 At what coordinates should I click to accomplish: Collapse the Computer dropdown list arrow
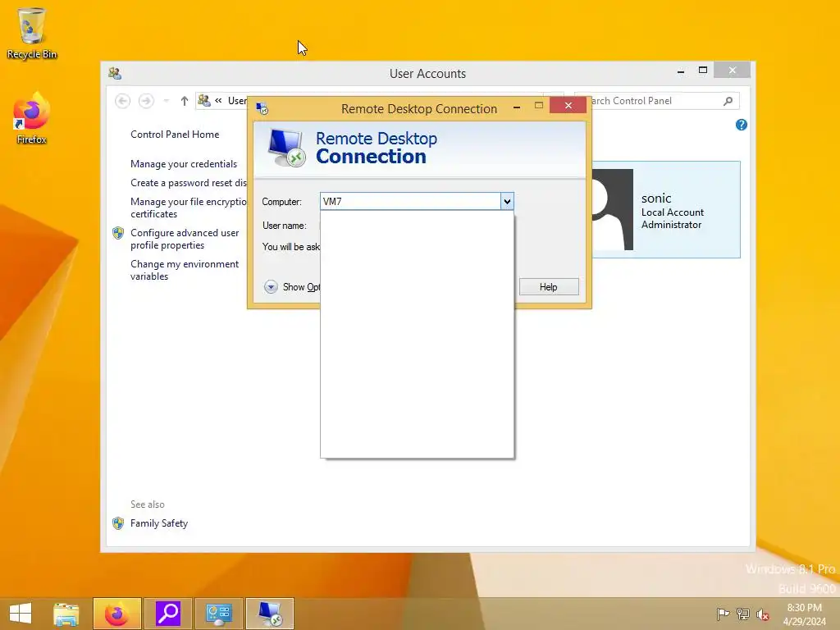[507, 202]
